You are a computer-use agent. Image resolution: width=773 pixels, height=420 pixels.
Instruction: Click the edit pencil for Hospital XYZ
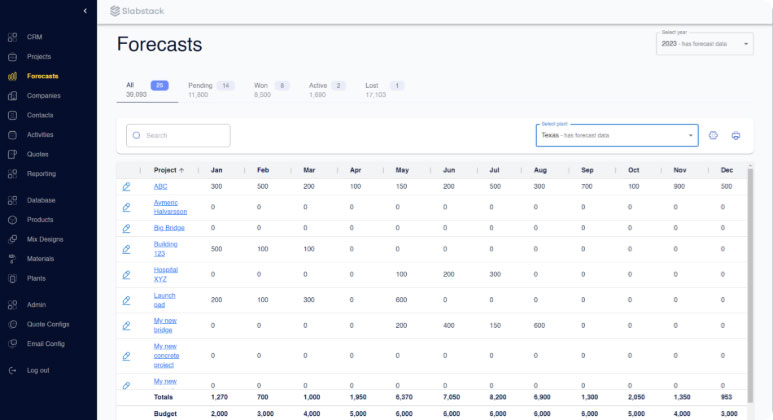126,274
